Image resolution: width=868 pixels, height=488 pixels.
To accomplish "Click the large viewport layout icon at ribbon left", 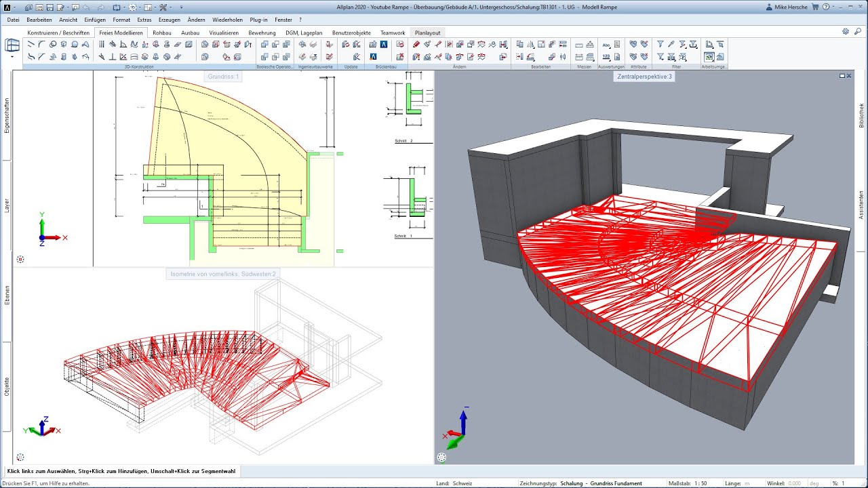I will [12, 45].
